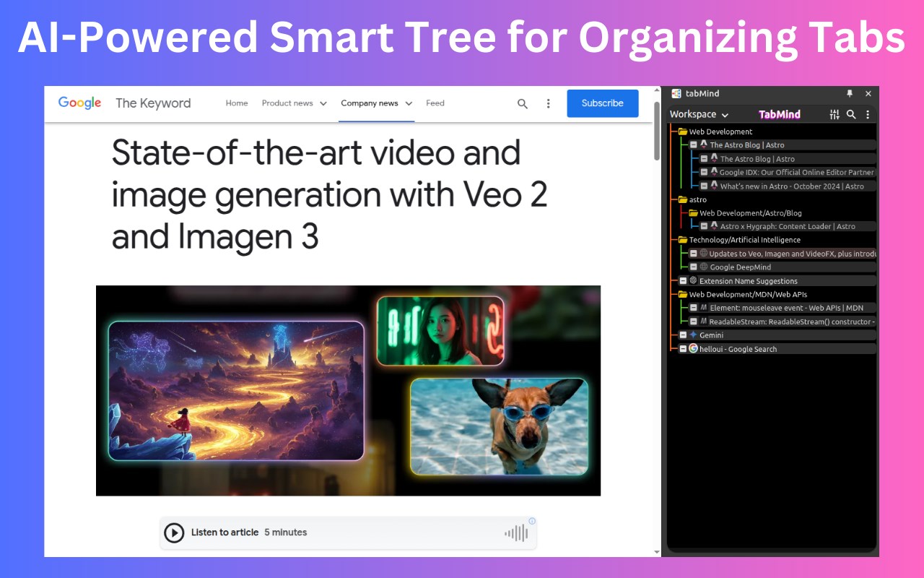Collapse the Extension Name Suggestions minus box
The width and height of the screenshot is (924, 578).
click(683, 281)
